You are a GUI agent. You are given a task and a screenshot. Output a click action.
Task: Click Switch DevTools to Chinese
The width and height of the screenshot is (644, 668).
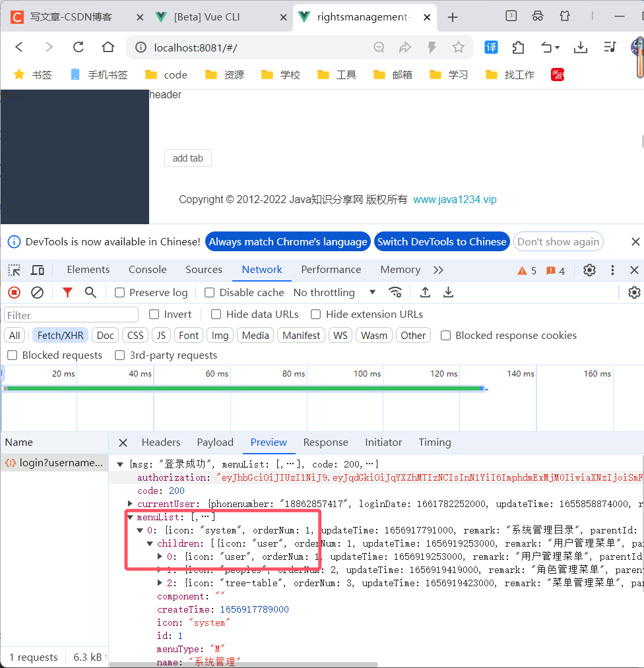(441, 241)
